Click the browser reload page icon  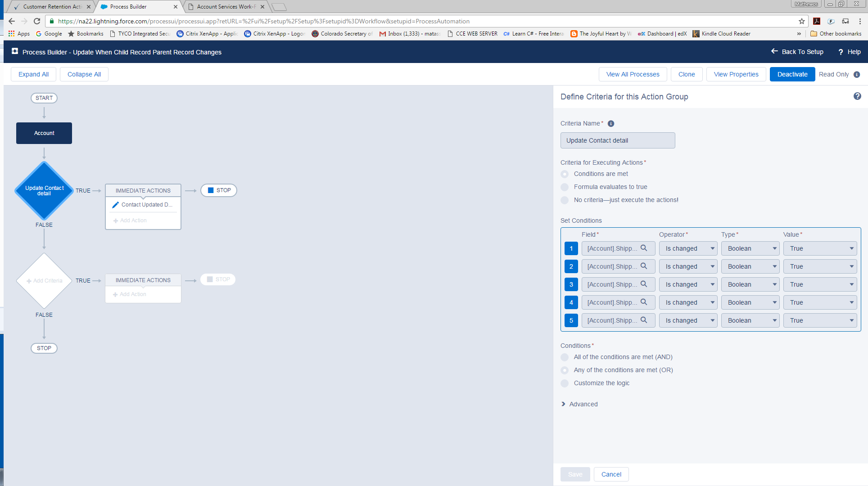tap(37, 21)
